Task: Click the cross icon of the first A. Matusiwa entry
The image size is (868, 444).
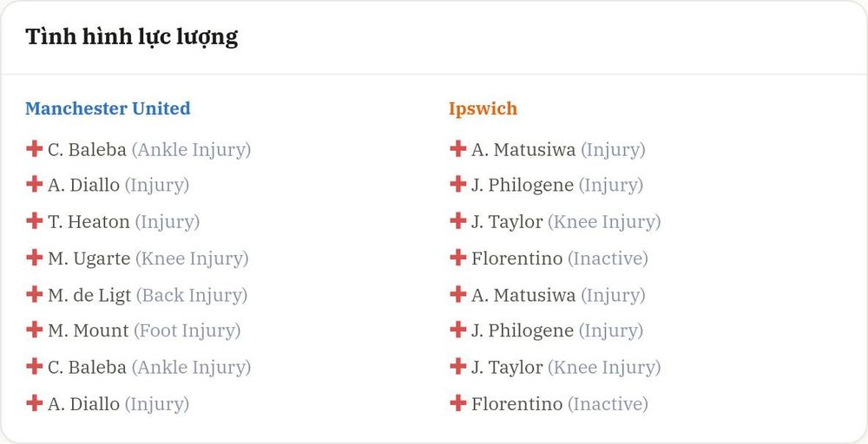Action: tap(457, 149)
